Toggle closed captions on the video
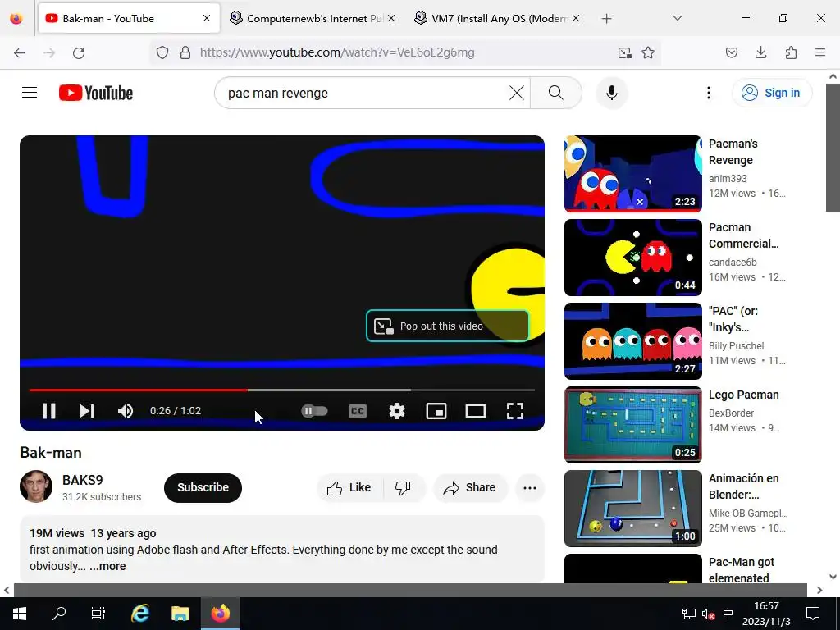This screenshot has width=840, height=630. pyautogui.click(x=358, y=411)
